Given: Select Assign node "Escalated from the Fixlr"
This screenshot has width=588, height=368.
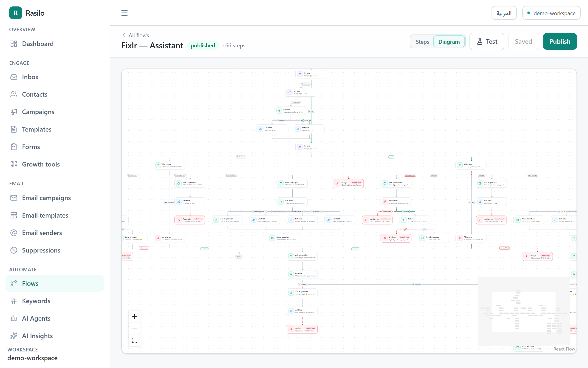Looking at the screenshot, I should (x=348, y=184).
